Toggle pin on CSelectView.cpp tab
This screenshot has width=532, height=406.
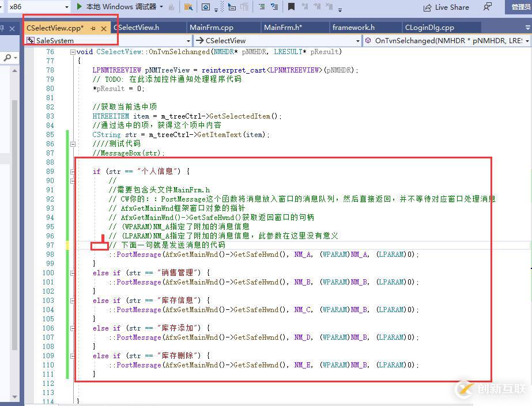coord(93,28)
